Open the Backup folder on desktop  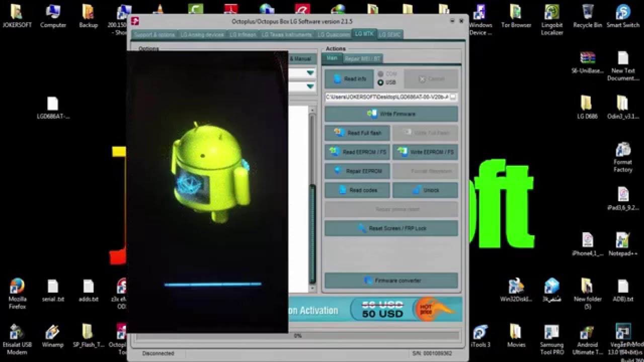click(x=88, y=15)
